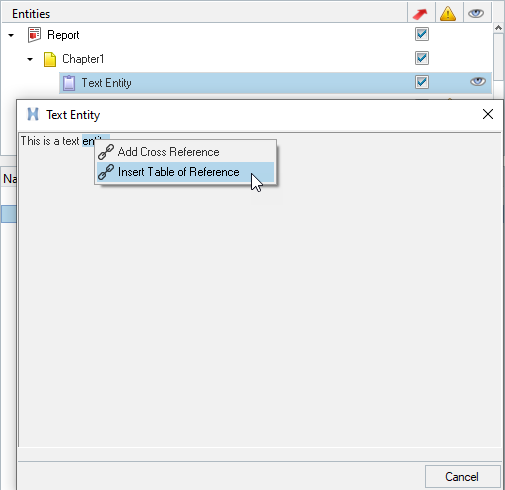Click inside the text 'This is a text'
The height and width of the screenshot is (490, 505).
50,141
